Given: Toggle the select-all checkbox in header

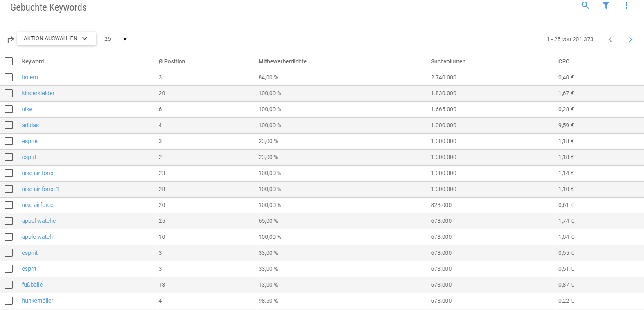Looking at the screenshot, I should point(9,61).
